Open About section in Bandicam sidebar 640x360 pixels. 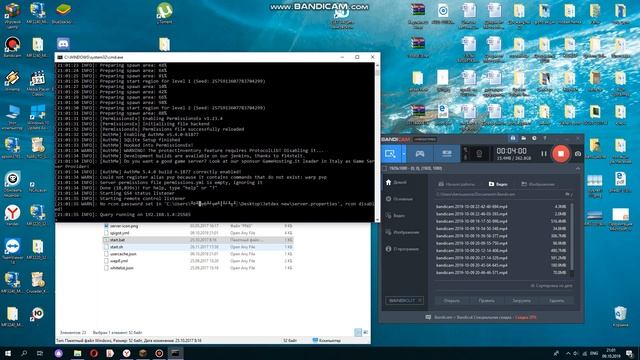point(402,249)
